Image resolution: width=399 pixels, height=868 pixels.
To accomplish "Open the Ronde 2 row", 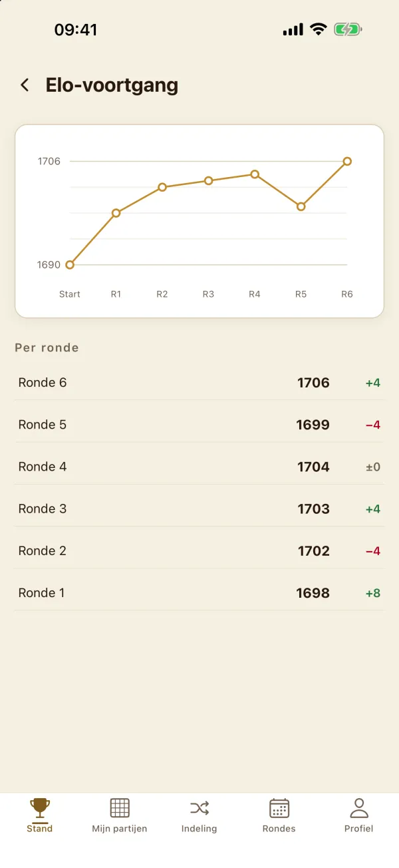I will point(199,550).
